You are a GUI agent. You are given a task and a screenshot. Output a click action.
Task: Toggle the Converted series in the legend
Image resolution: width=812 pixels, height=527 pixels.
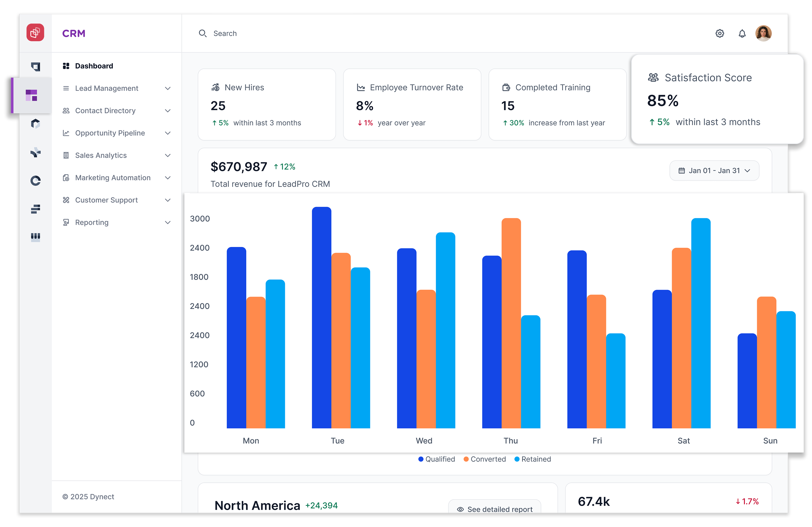tap(485, 459)
